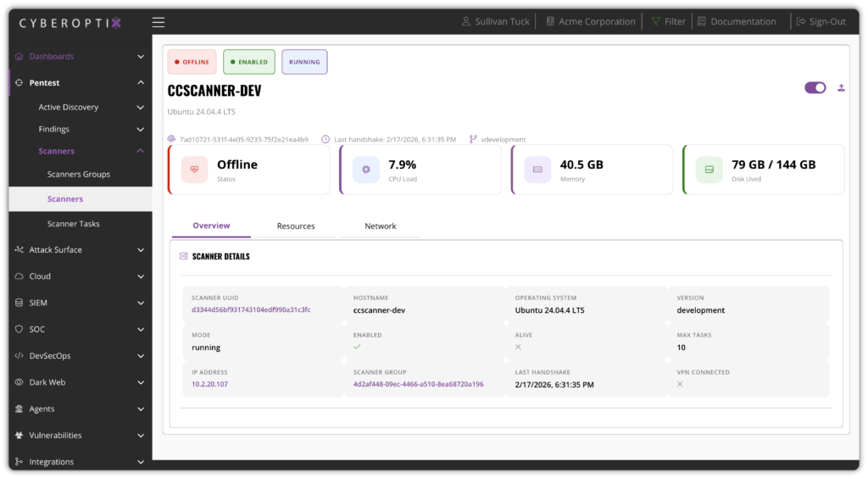
Task: Click IP address 10.2.20.107 link
Action: [210, 384]
